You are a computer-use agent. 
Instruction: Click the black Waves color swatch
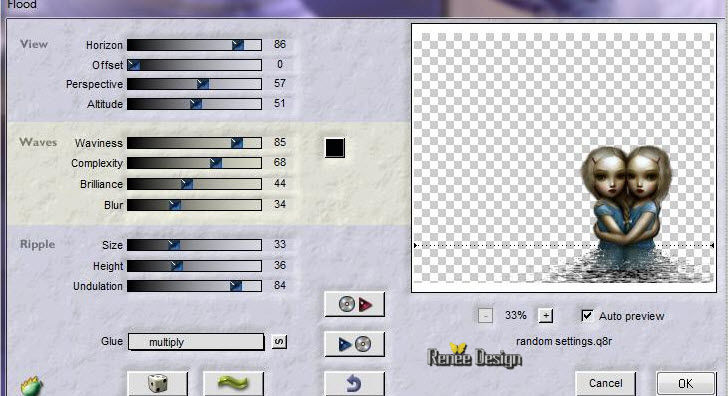(335, 148)
